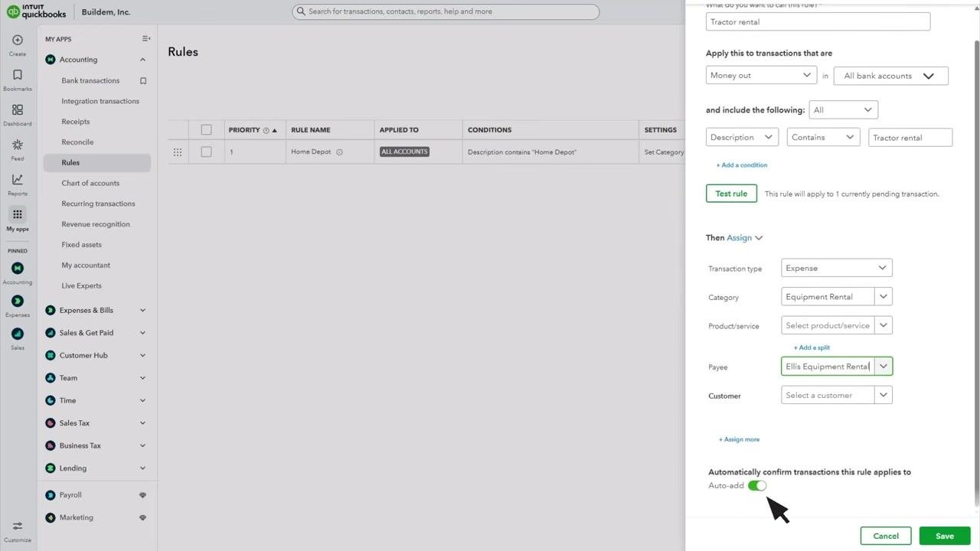Click the top search bar
980x551 pixels.
click(x=446, y=11)
